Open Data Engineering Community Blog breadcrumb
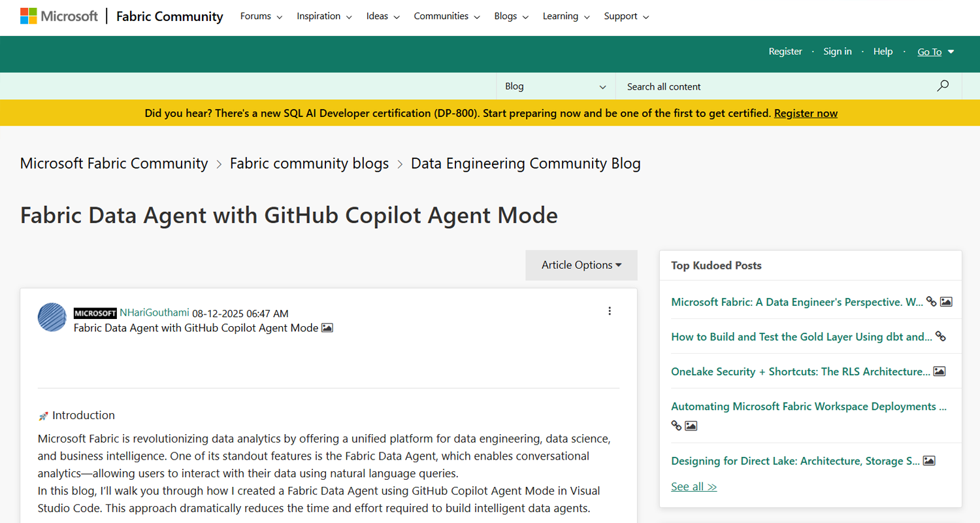 [526, 163]
